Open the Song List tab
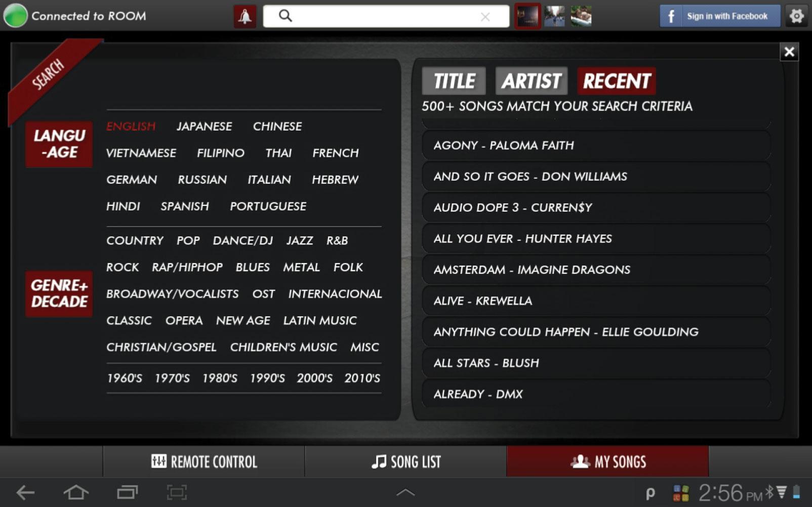This screenshot has height=507, width=812. pyautogui.click(x=406, y=461)
